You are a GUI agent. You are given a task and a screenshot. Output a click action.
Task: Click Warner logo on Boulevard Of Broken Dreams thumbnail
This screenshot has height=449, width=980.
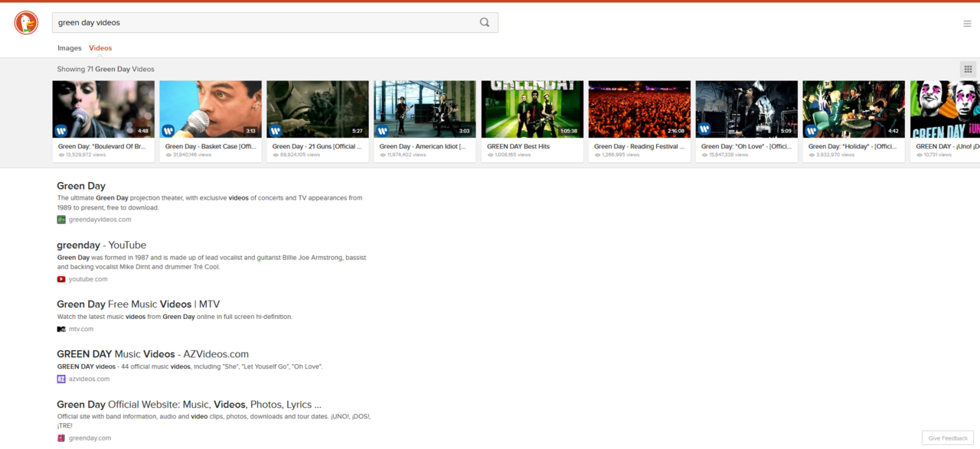point(61,130)
